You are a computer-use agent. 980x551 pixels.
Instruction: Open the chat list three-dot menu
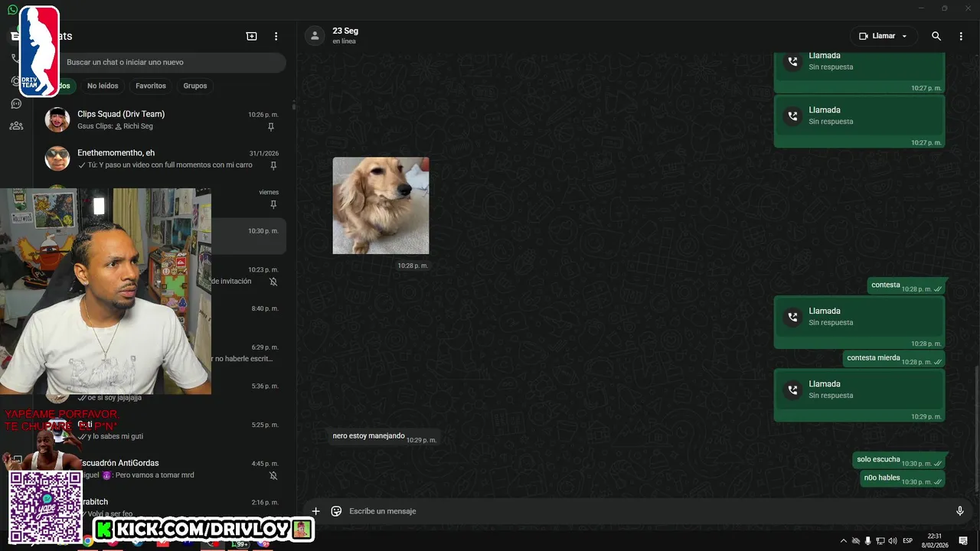[276, 36]
